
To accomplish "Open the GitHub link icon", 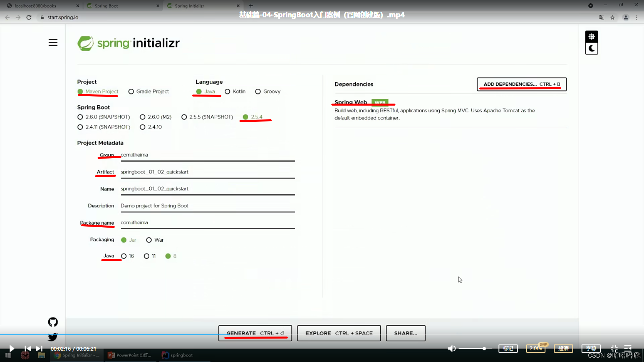I will (x=53, y=322).
